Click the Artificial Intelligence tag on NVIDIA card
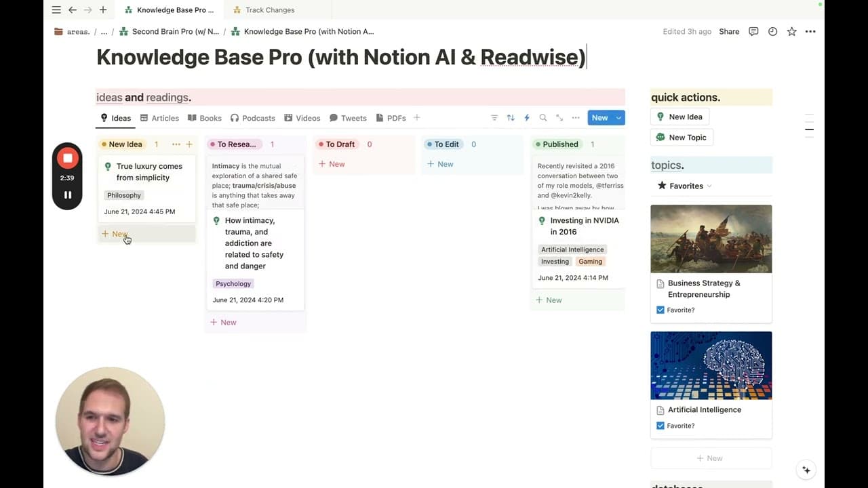Screen dimensions: 868x488 572,249
